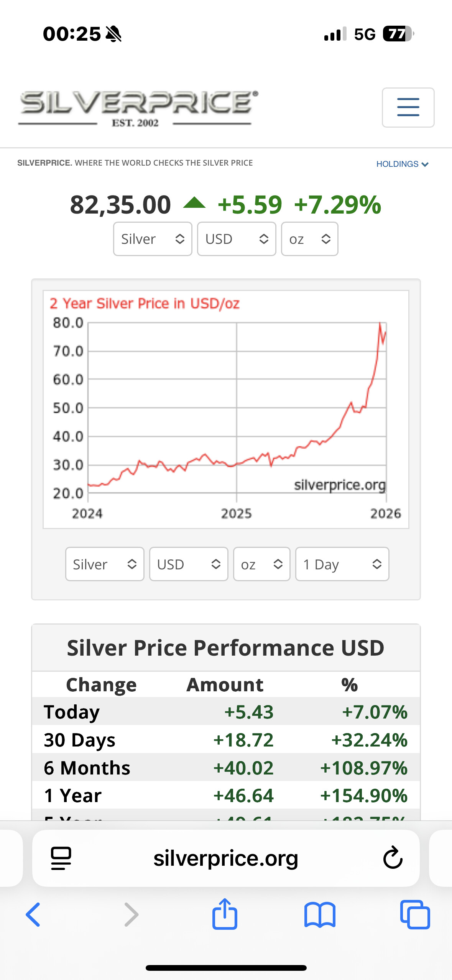Viewport: 452px width, 980px height.
Task: Tap the Safari forward arrow
Action: [x=131, y=914]
